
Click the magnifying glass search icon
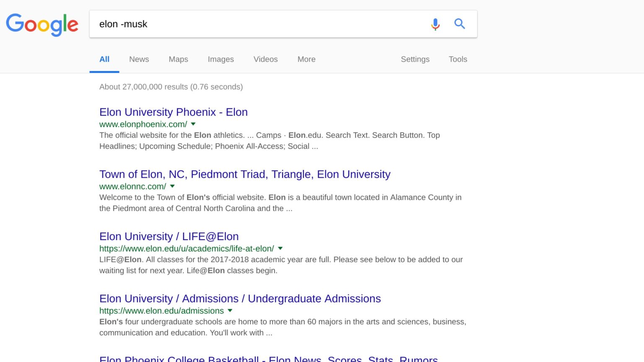click(460, 24)
